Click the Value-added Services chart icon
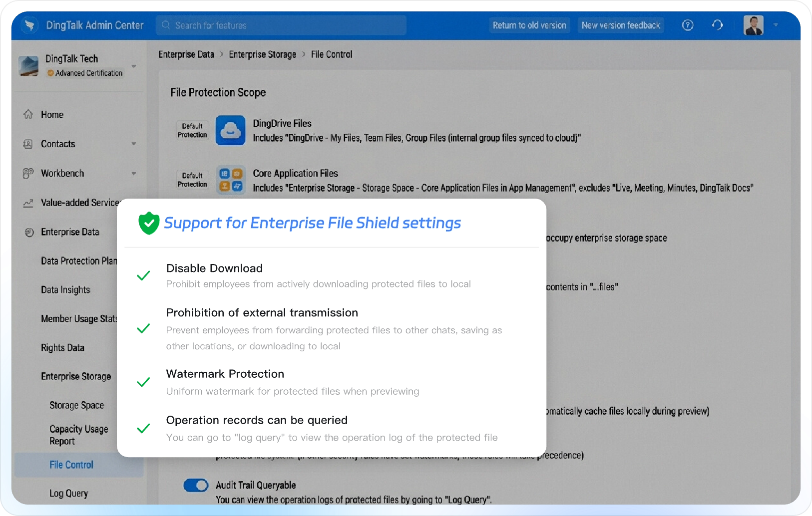This screenshot has width=812, height=516. (x=28, y=203)
